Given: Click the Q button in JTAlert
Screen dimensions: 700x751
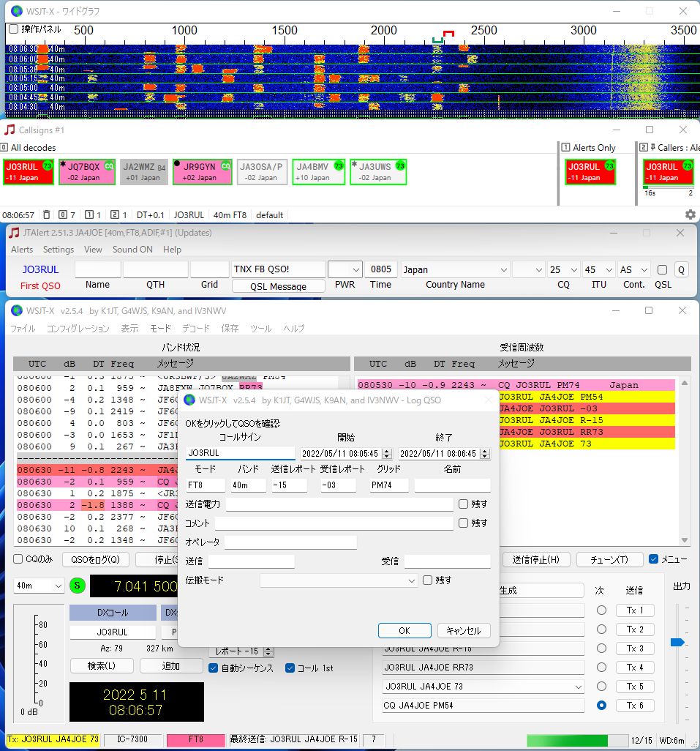Looking at the screenshot, I should click(x=681, y=269).
